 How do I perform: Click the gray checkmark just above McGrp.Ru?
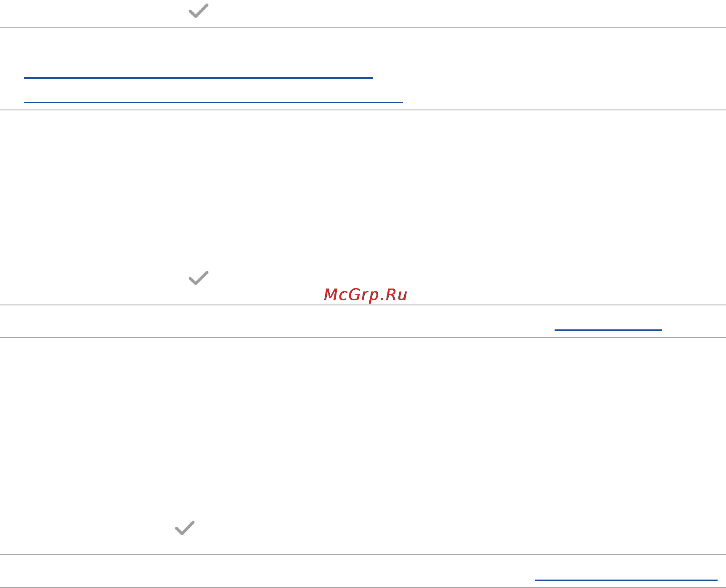tap(198, 278)
